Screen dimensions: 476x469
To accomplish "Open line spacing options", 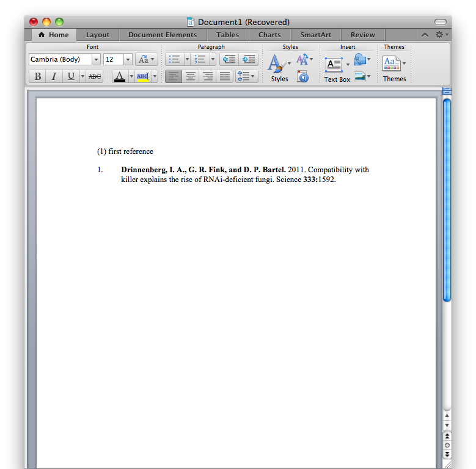I will [x=246, y=76].
